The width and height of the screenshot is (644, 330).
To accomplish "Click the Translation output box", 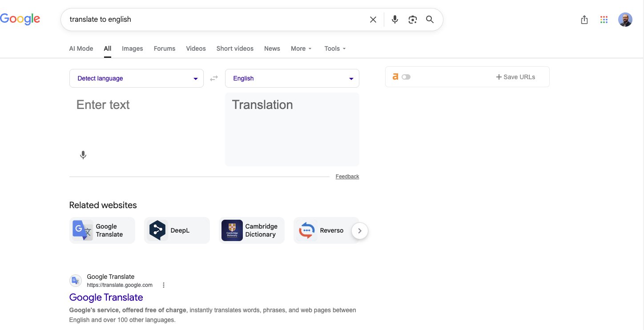I will pyautogui.click(x=292, y=129).
